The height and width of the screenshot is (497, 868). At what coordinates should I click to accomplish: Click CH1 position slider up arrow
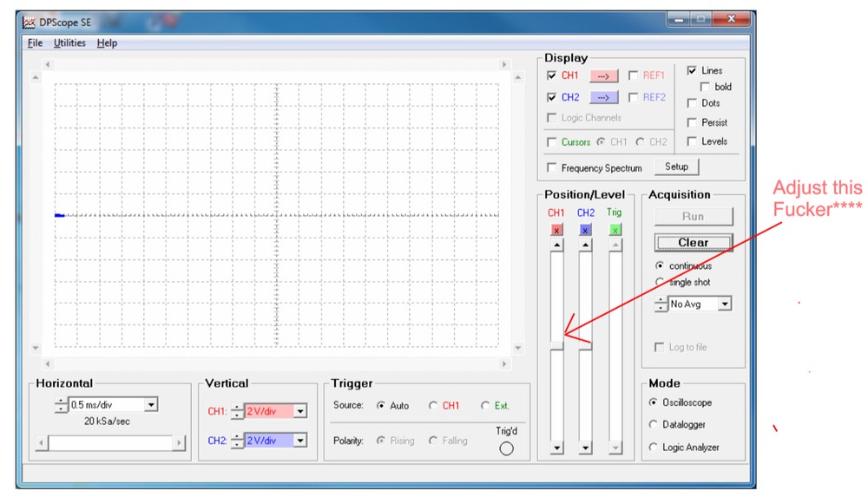556,245
